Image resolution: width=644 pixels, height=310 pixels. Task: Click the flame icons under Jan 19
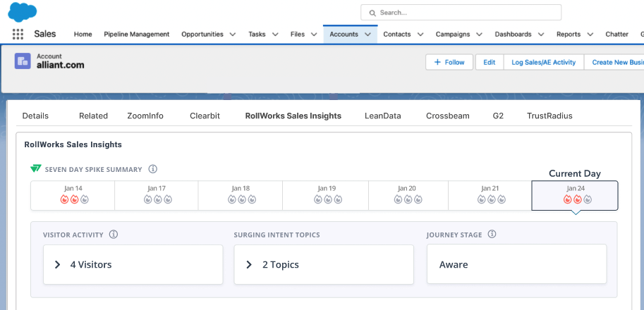(328, 199)
